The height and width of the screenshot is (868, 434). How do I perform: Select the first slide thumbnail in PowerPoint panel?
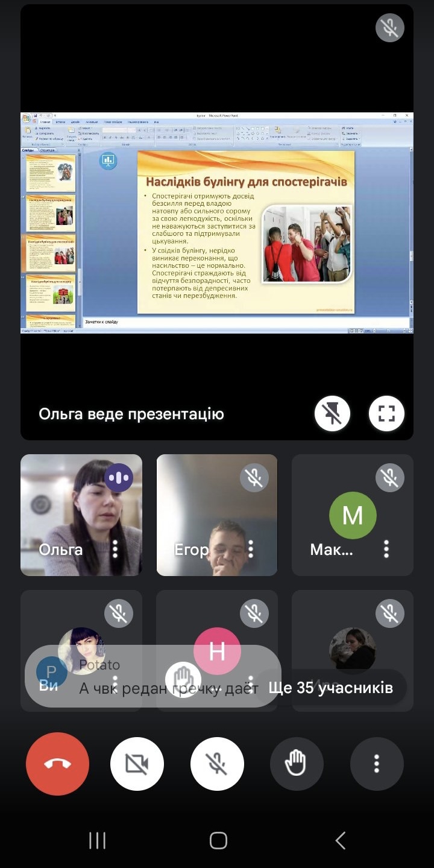(51, 173)
